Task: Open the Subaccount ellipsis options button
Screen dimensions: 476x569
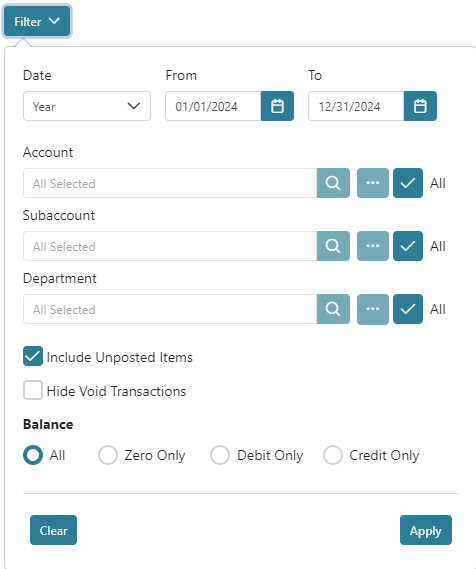Action: click(x=373, y=246)
